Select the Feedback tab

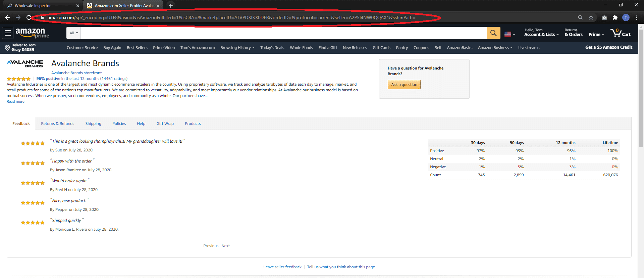(x=21, y=124)
